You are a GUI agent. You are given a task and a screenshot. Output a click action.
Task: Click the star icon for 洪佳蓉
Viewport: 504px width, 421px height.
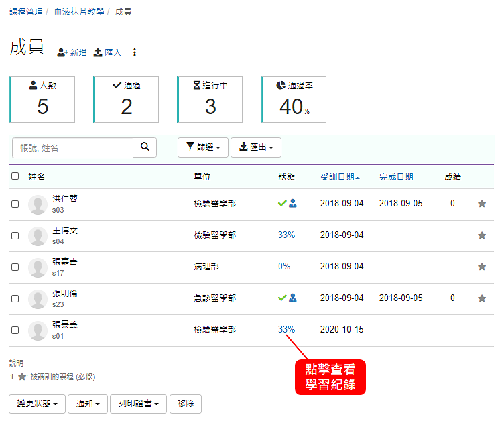tap(481, 204)
